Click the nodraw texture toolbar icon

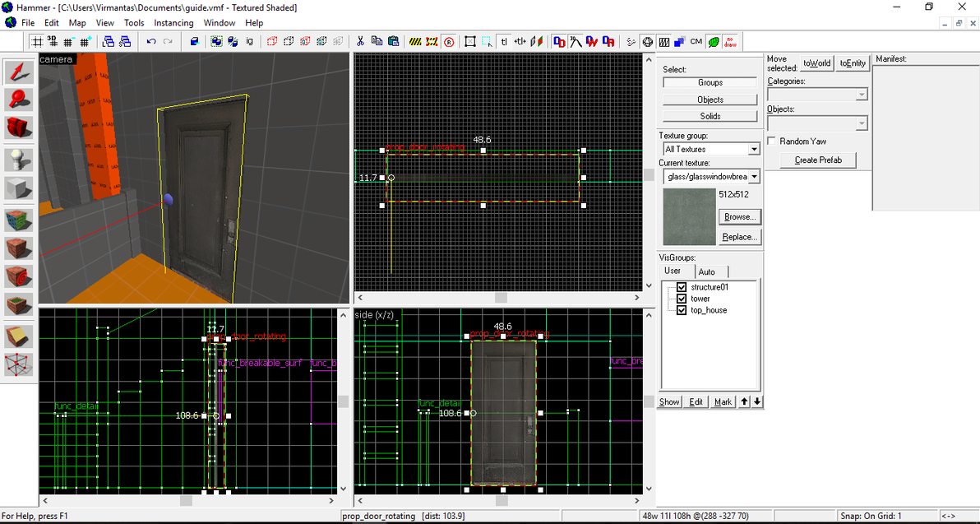730,41
